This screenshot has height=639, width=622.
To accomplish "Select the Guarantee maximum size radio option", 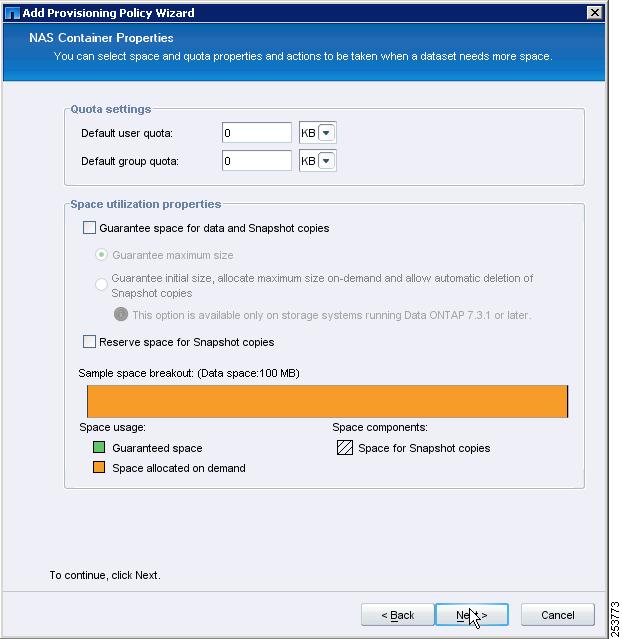I will 101,255.
